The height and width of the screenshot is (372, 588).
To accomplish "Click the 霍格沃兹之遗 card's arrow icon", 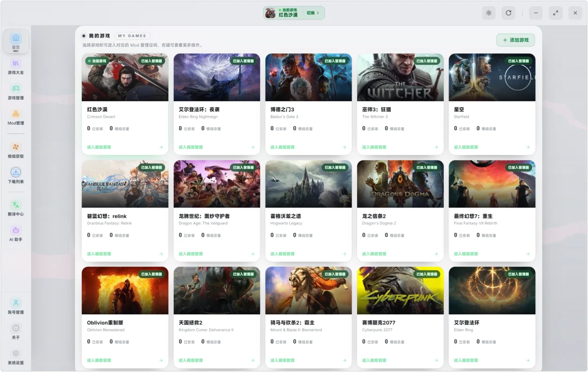I will pos(344,254).
